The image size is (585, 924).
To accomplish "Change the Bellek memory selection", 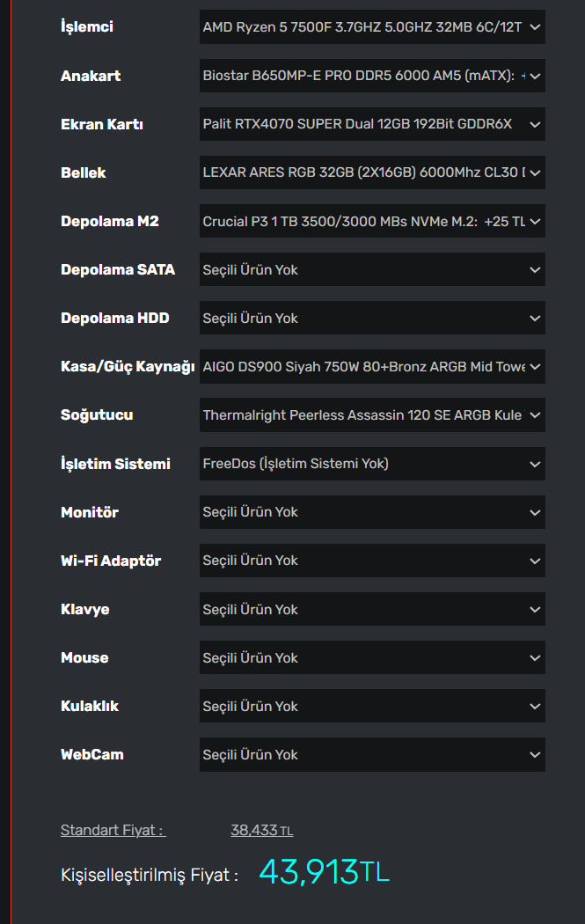I will (x=372, y=172).
